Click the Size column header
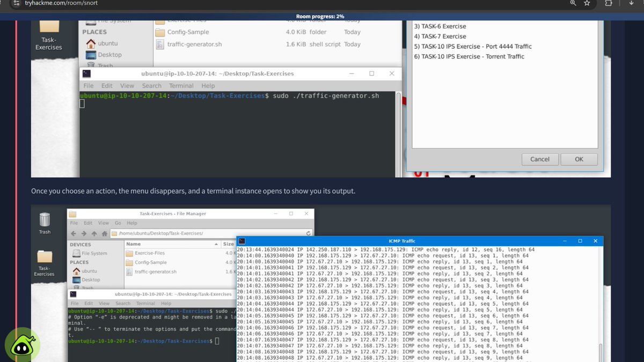 click(x=228, y=244)
